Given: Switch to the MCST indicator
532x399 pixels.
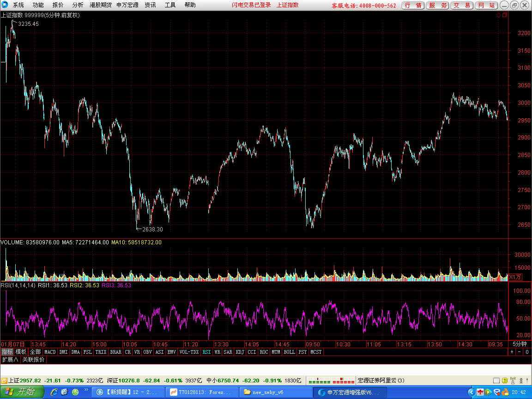Looking at the screenshot, I should (316, 352).
